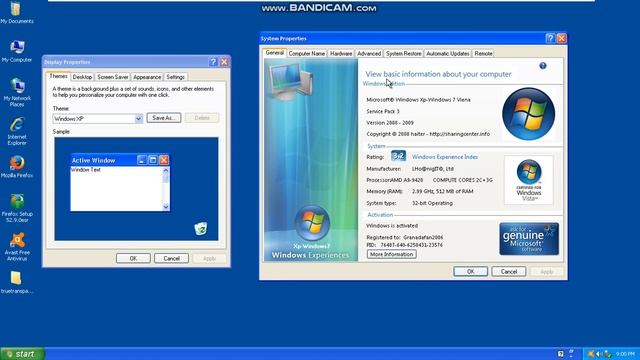Open My Computer desktop icon
Viewport: 640px width, 360px height.
[17, 51]
